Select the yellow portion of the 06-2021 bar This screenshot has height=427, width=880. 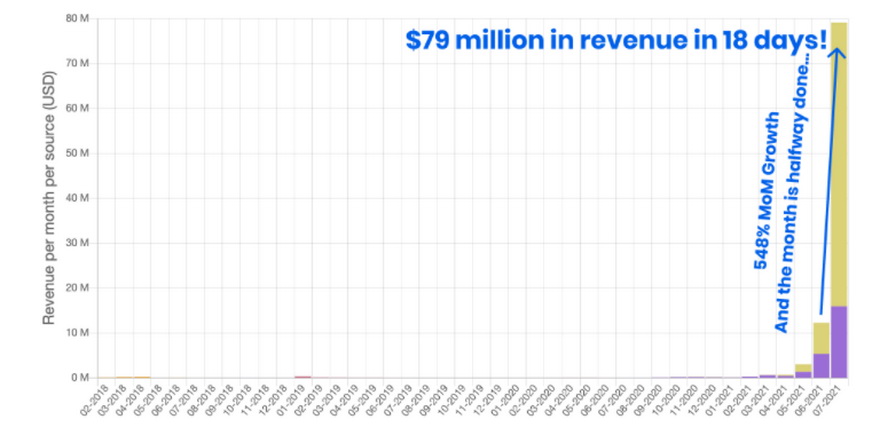[821, 337]
